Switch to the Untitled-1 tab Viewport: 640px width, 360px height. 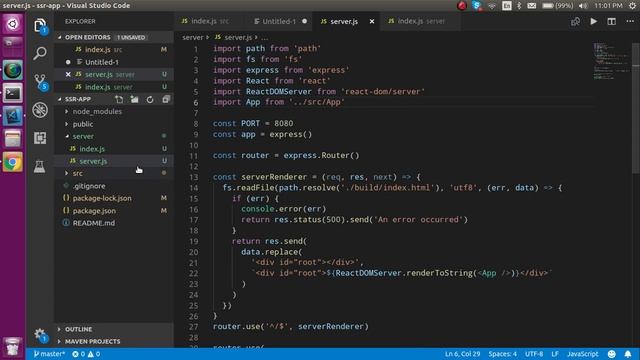coord(279,21)
